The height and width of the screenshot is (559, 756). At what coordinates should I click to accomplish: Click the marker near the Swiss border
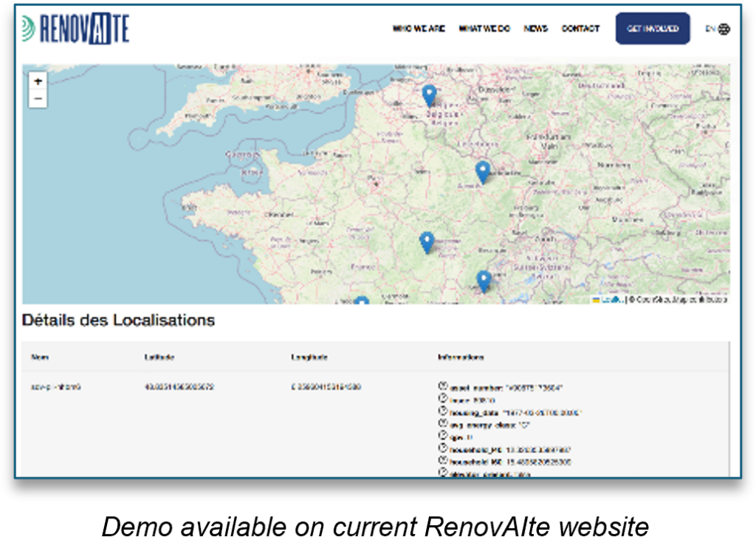click(484, 281)
